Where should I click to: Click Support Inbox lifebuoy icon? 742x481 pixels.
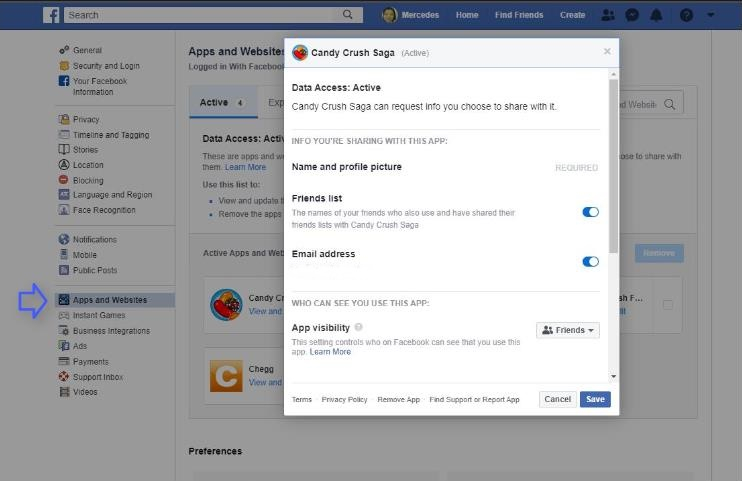tap(64, 376)
